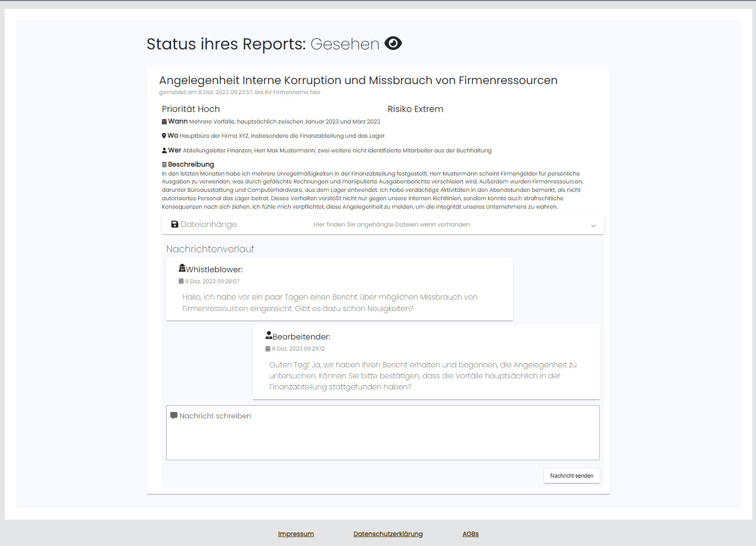
Task: Open the Datenschutzerklärung footer link
Action: 387,534
